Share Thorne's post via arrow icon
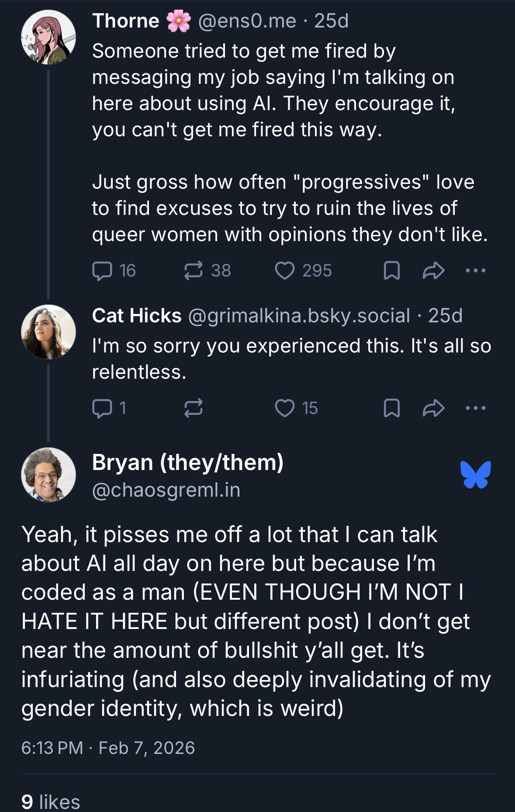The image size is (515, 812). [x=433, y=271]
